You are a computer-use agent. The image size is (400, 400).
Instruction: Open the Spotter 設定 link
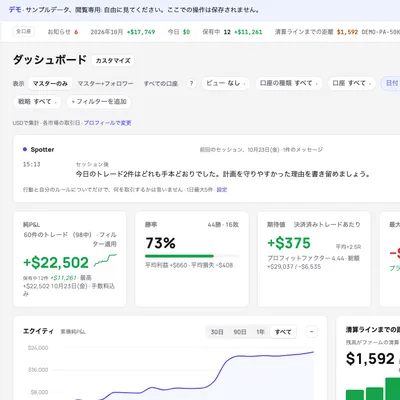coord(222,190)
